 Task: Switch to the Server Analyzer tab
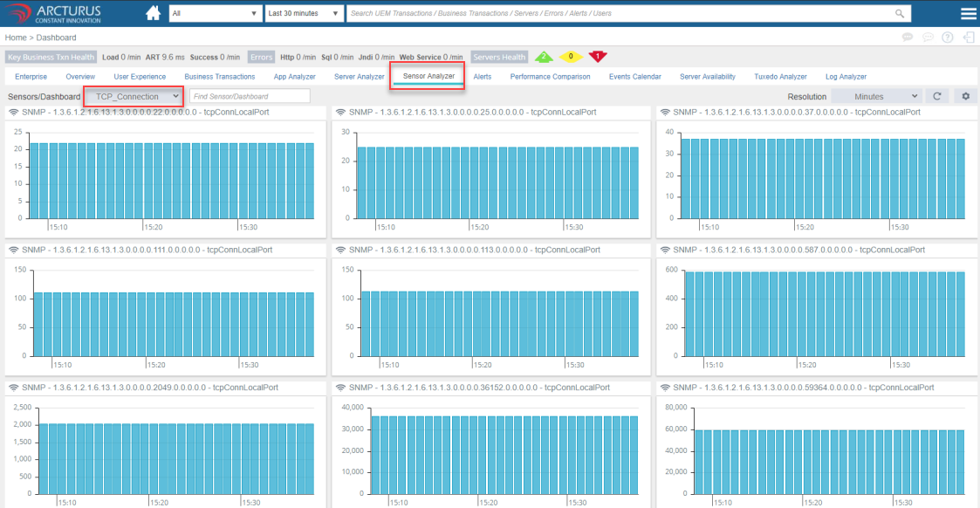(359, 77)
